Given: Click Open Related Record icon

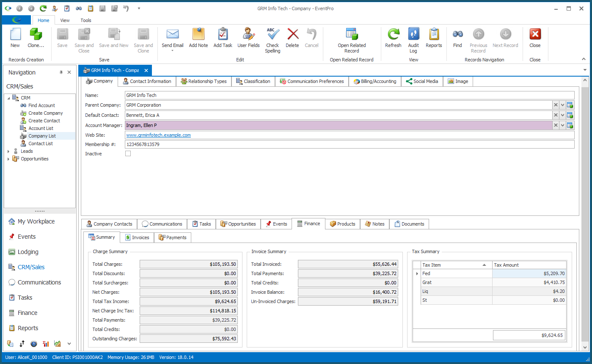Looking at the screenshot, I should (x=352, y=34).
